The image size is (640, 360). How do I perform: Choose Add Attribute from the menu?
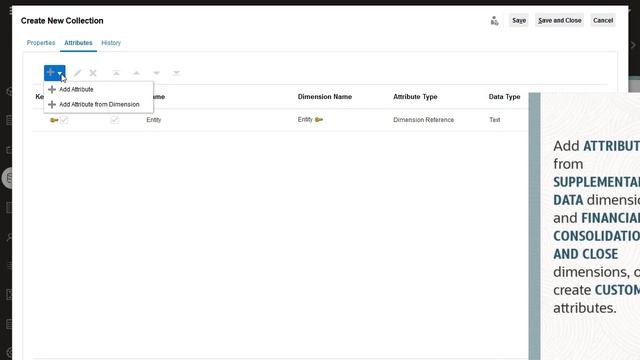(x=76, y=89)
